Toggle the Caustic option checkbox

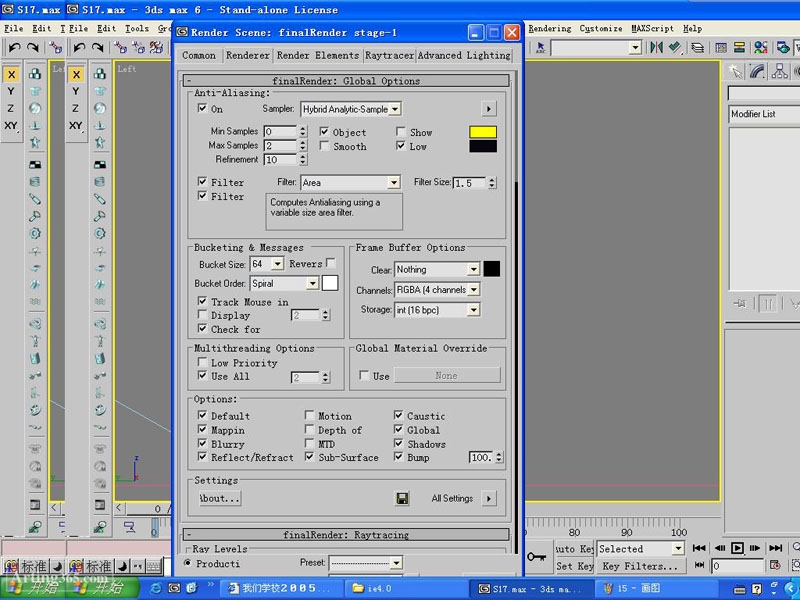point(398,415)
